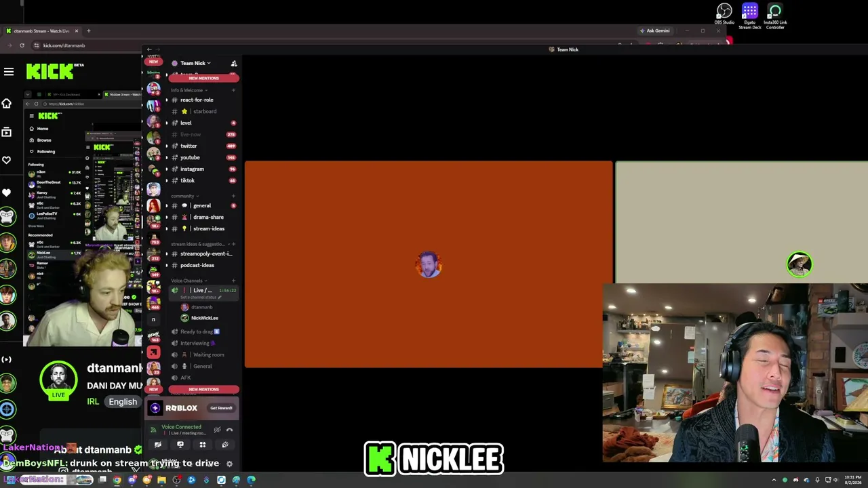Click the dtanmanb video tile in call
The height and width of the screenshot is (488, 868).
pos(429,264)
